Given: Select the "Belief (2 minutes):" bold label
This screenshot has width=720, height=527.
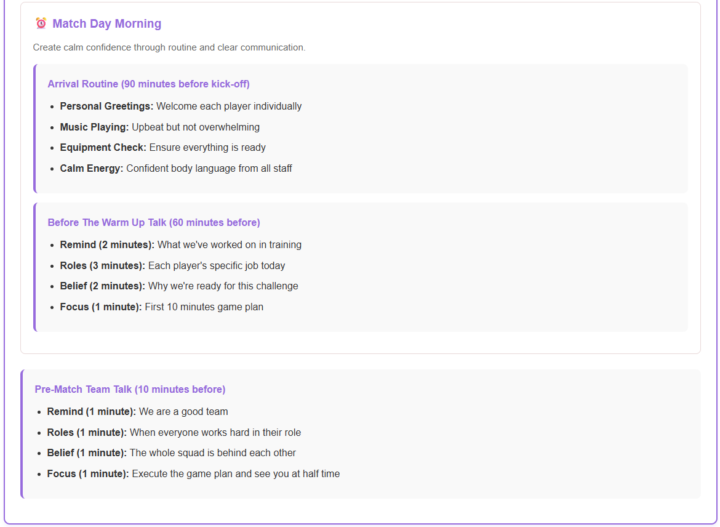Looking at the screenshot, I should coord(102,286).
